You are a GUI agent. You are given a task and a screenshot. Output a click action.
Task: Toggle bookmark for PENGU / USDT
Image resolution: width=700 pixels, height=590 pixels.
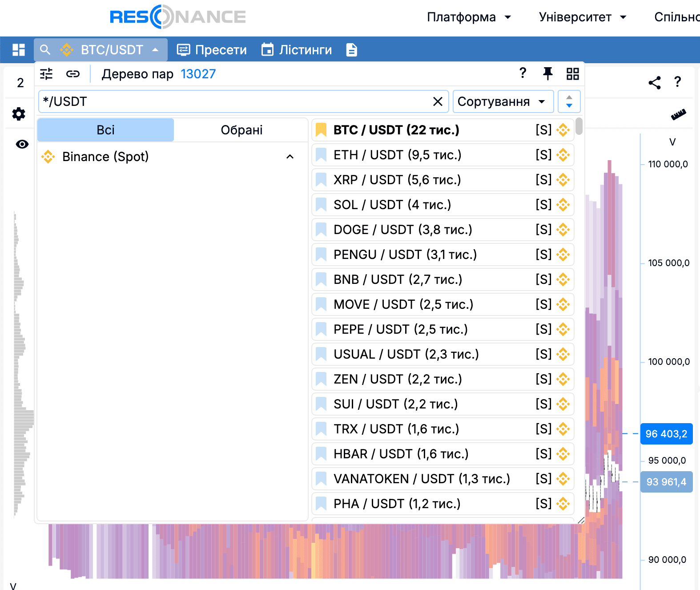[321, 255]
